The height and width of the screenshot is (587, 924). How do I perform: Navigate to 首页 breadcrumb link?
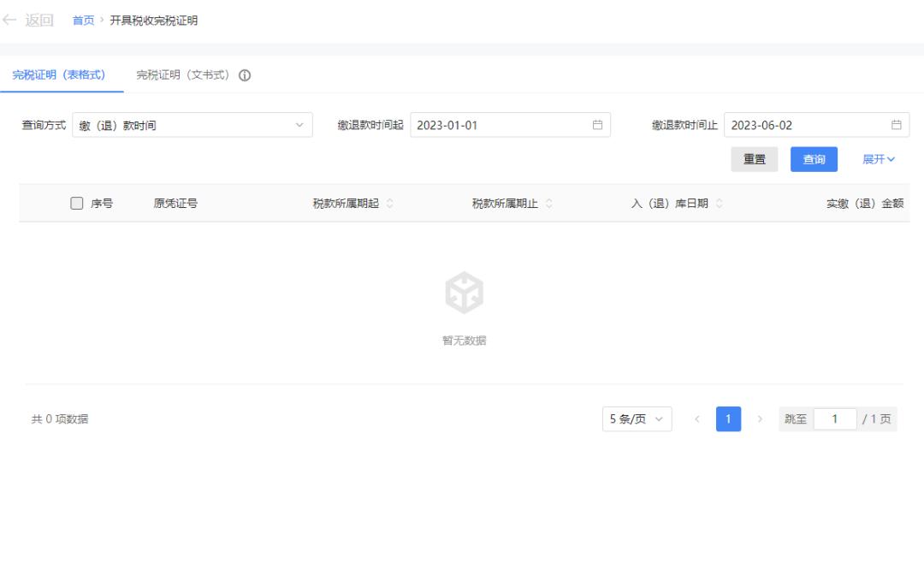[83, 21]
